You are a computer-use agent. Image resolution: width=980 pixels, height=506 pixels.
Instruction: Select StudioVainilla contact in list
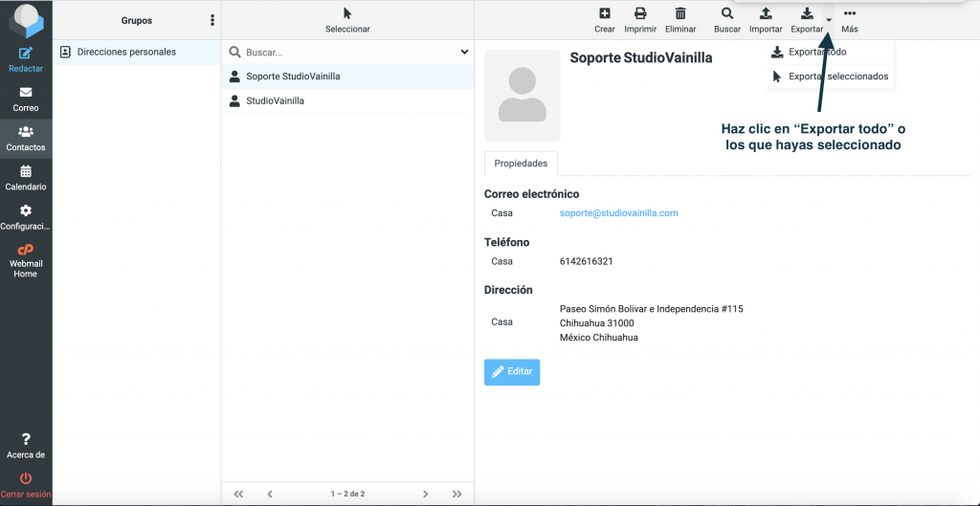[275, 100]
